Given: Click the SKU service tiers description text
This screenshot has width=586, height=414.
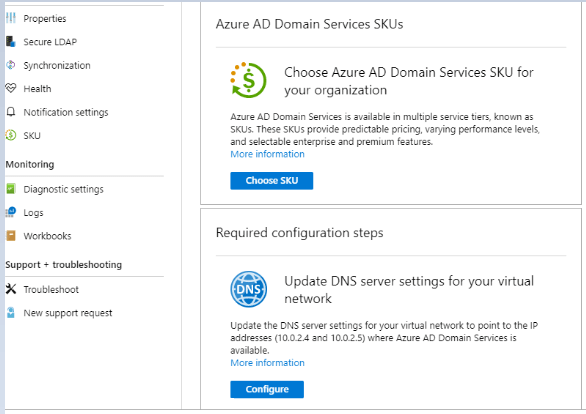Looking at the screenshot, I should (x=385, y=129).
